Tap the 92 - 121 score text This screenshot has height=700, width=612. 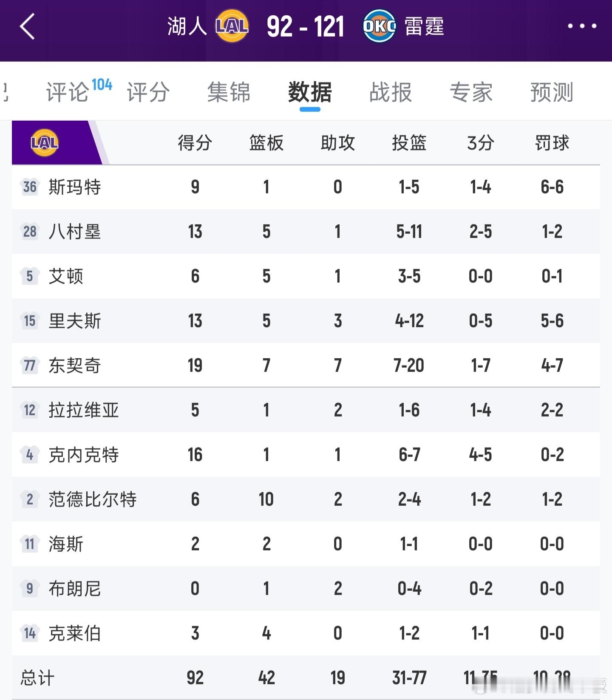point(305,26)
